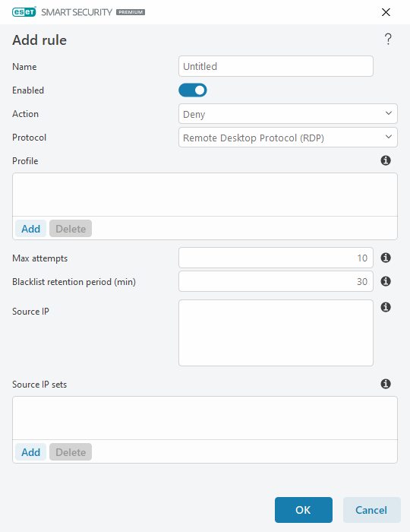Click the Blacklist retention period field

click(x=276, y=281)
